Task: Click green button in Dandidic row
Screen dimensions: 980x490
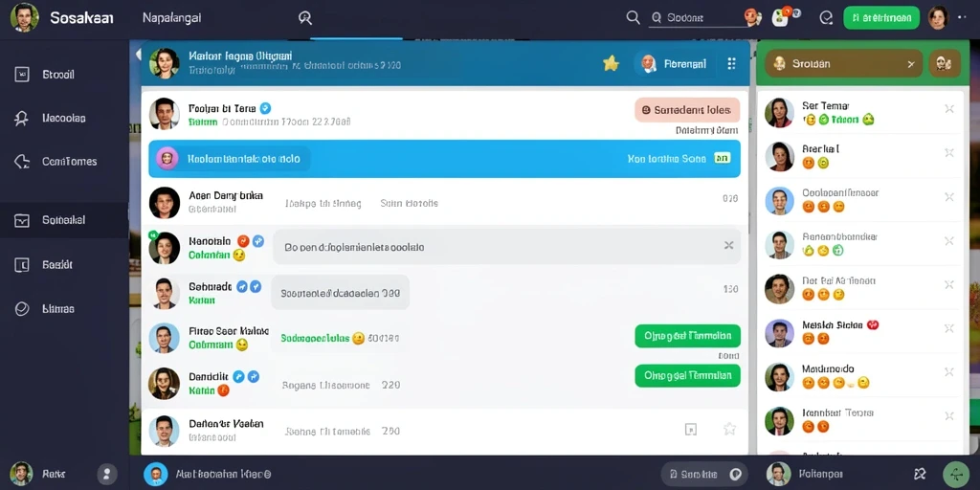Action: (687, 375)
